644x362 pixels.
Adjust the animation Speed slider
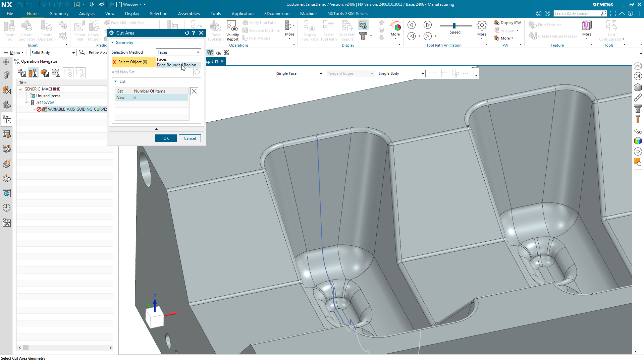coord(454,26)
